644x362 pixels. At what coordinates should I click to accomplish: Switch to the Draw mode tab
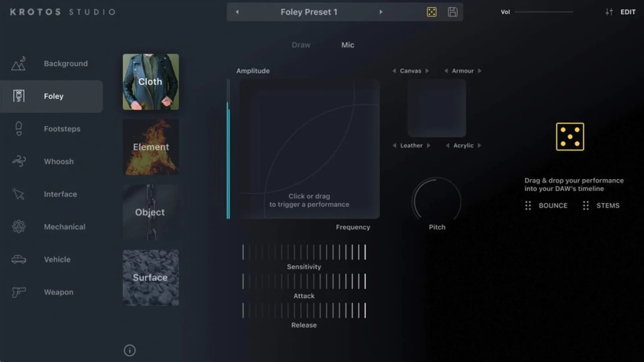click(301, 45)
